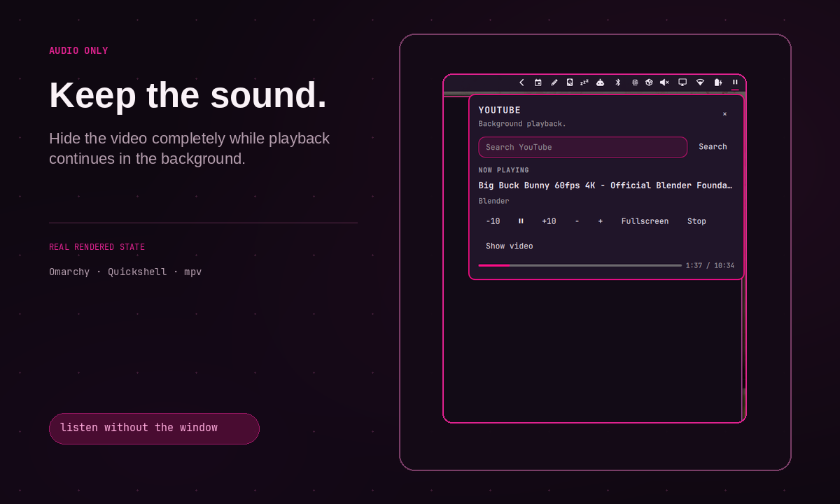The height and width of the screenshot is (504, 840).
Task: Check the battery charging icon
Action: tap(718, 83)
